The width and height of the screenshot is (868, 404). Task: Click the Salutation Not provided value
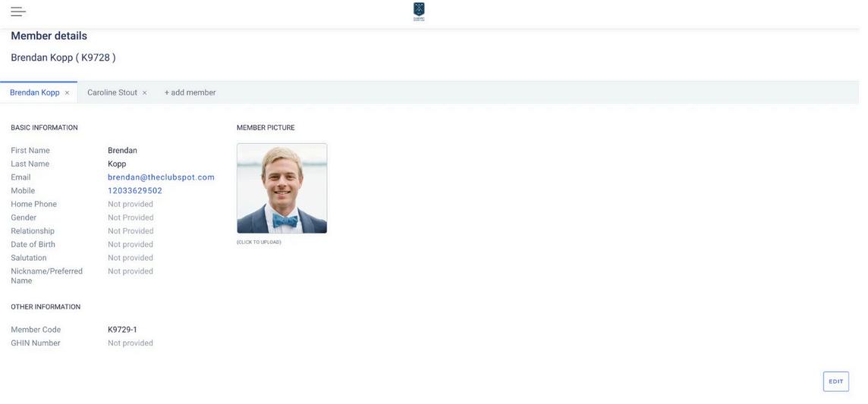(131, 258)
